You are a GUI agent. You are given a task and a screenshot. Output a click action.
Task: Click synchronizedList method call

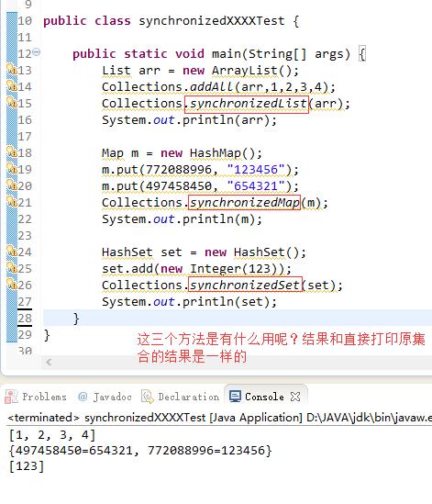[248, 104]
